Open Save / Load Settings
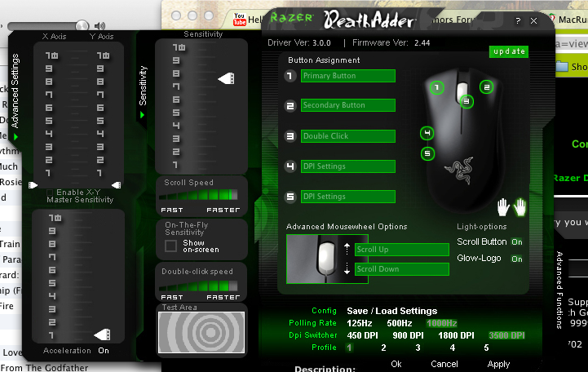Image resolution: width=588 pixels, height=372 pixels. (x=392, y=311)
